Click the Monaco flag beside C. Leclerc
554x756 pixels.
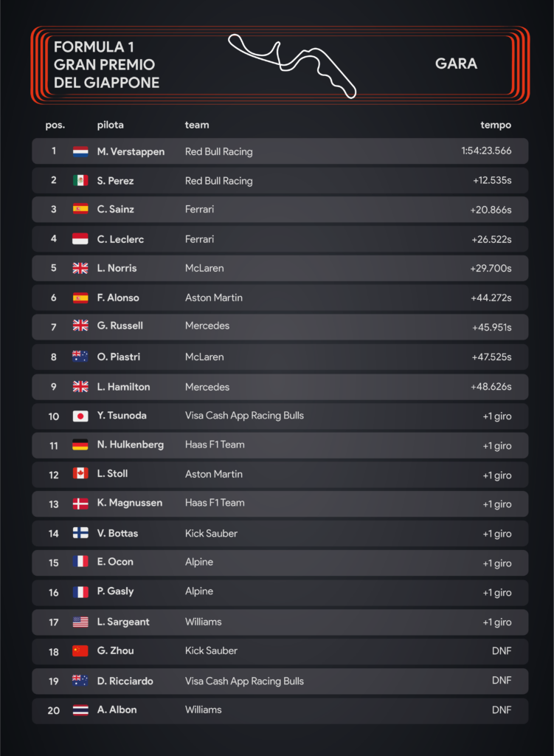tap(80, 238)
